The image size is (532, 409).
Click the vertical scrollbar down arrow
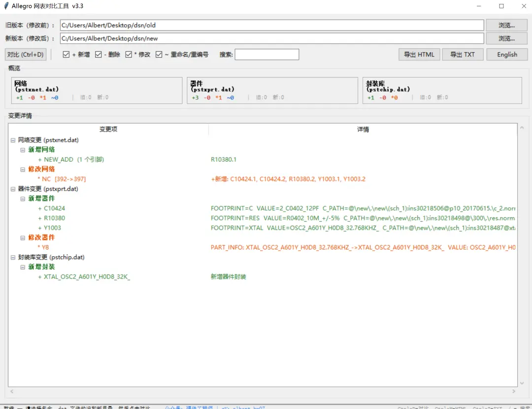[522, 383]
